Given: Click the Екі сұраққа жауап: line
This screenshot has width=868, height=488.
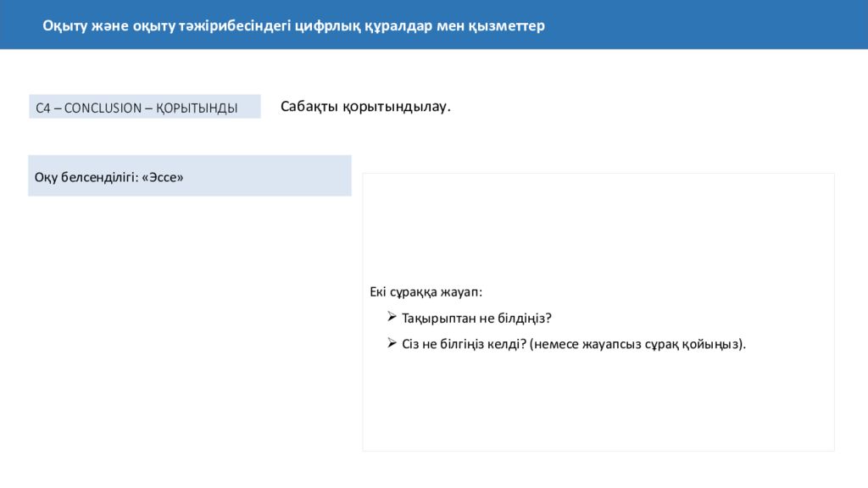Looking at the screenshot, I should pos(426,291).
